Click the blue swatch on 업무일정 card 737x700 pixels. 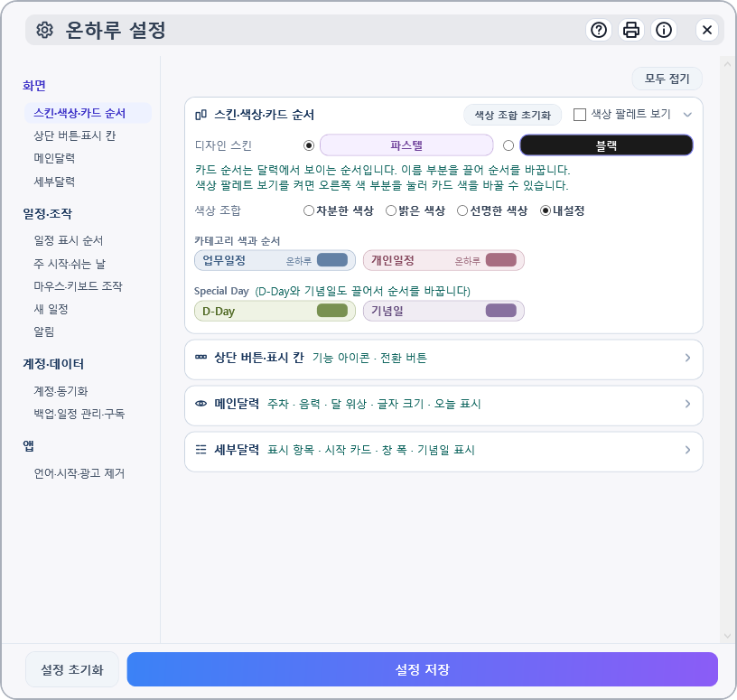click(x=332, y=260)
